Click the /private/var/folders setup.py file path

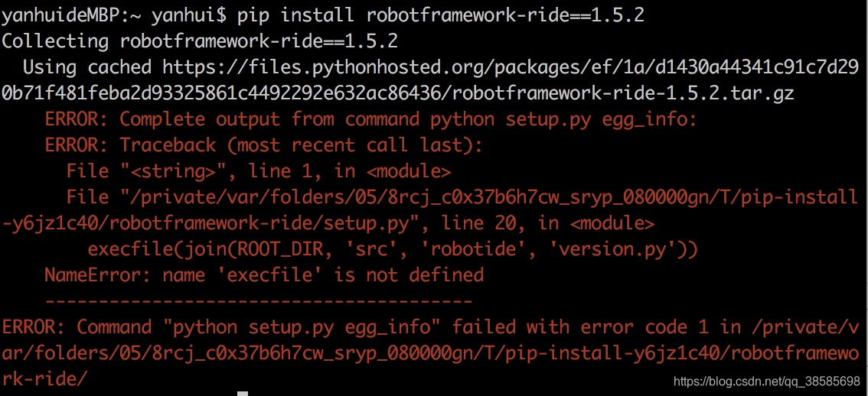[431, 211]
